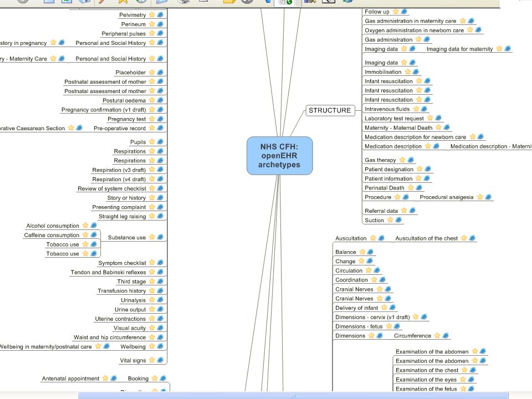
Task: Select the Wellbeing in maternity/postnatal care node
Action: [x=45, y=347]
